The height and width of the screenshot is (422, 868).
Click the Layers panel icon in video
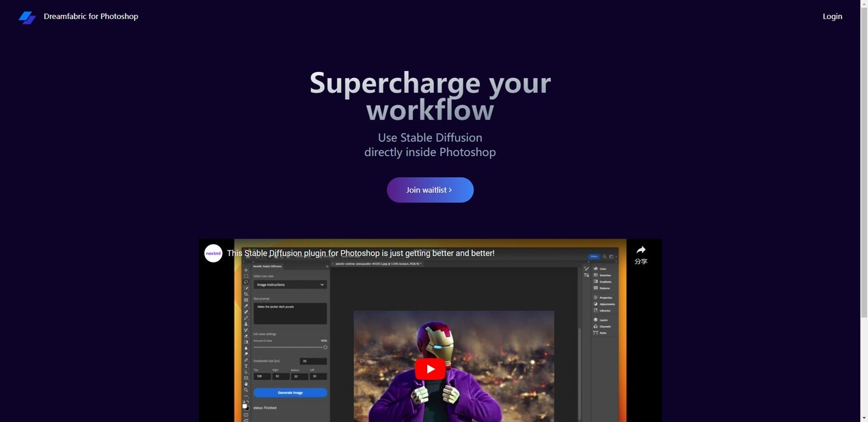(596, 320)
